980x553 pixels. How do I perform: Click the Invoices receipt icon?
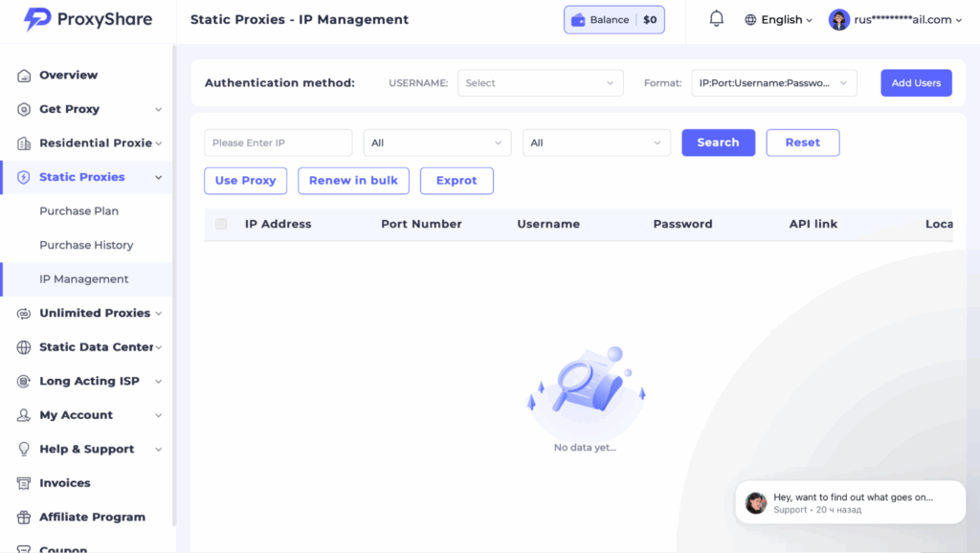[x=24, y=483]
